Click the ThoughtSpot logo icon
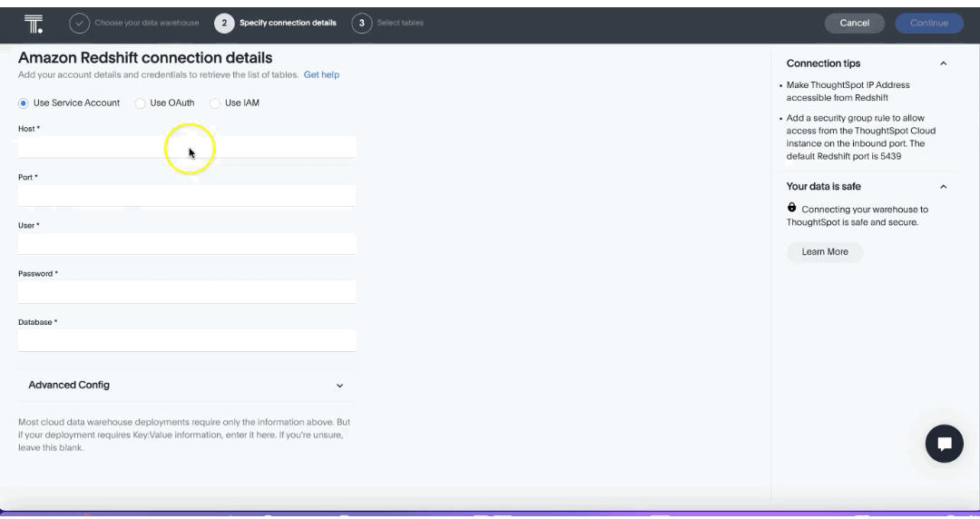The height and width of the screenshot is (519, 980). tap(34, 24)
